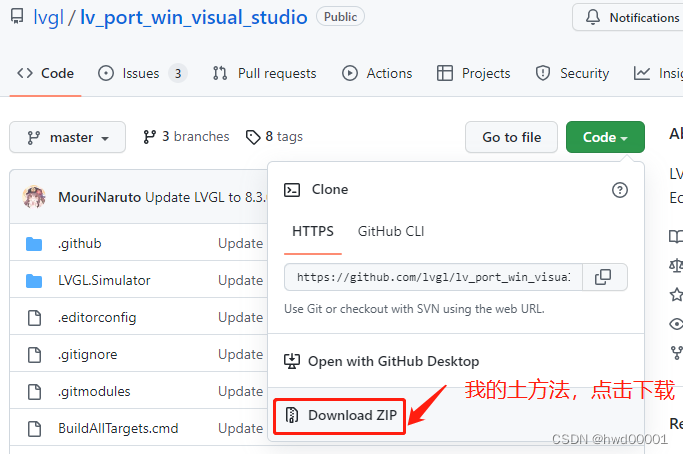Click the repository icon beside lvgl
This screenshot has width=683, height=454.
(x=17, y=17)
